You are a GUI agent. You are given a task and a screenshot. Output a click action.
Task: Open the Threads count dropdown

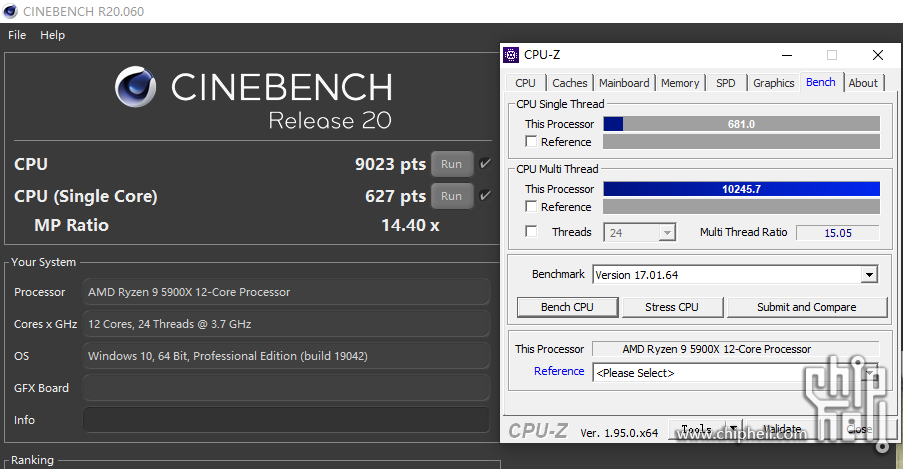(x=667, y=233)
